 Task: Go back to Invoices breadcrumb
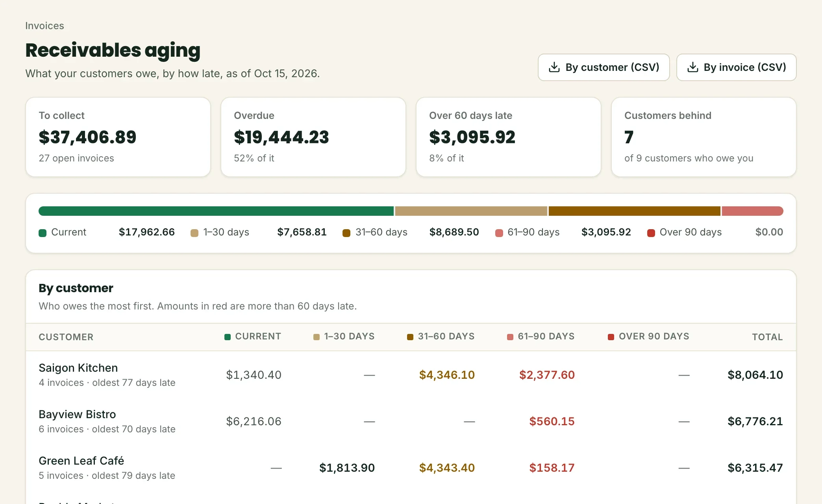pos(44,26)
